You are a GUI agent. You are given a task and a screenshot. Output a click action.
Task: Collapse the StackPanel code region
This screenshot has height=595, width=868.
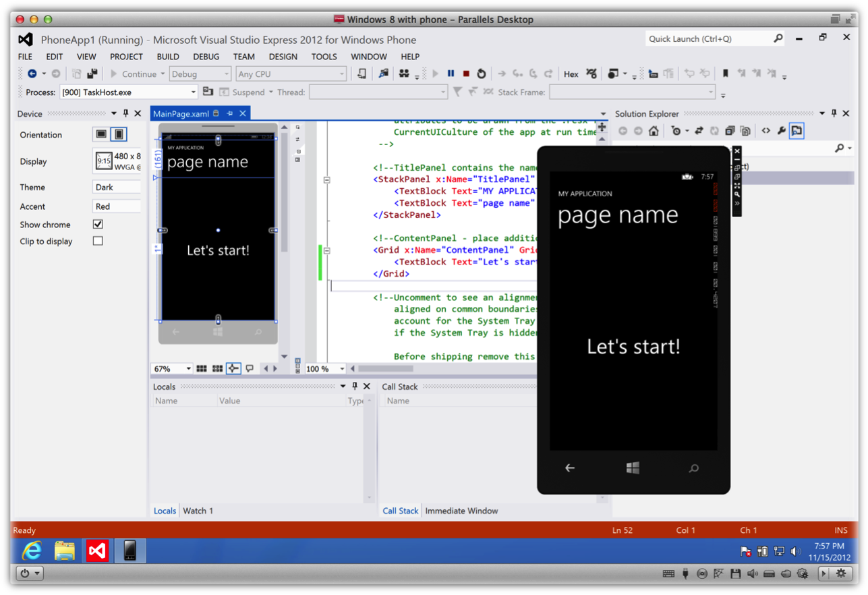click(x=326, y=180)
